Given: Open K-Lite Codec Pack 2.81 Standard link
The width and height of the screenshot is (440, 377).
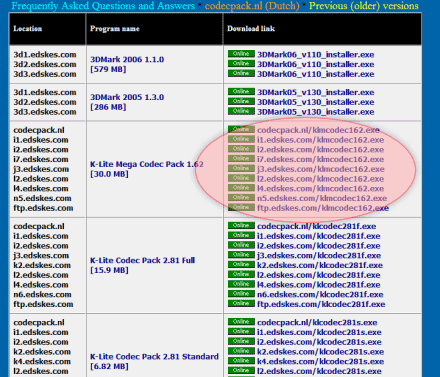Looking at the screenshot, I should click(154, 361).
